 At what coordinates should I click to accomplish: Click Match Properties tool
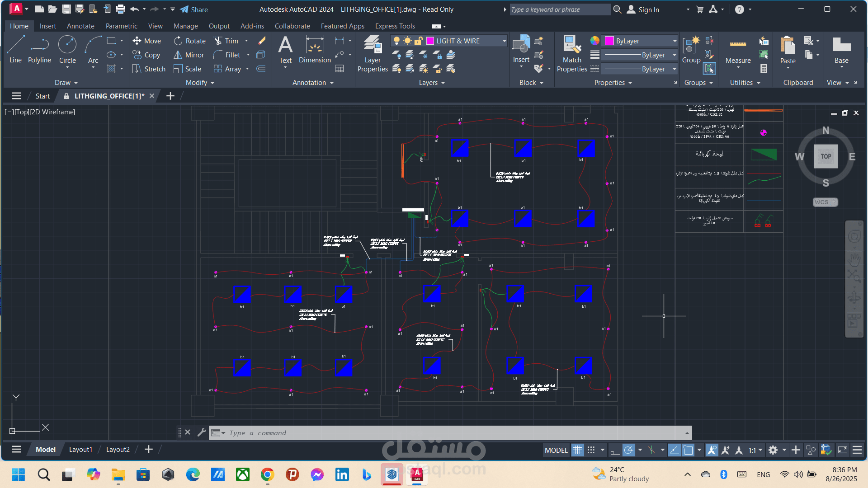[x=572, y=53]
